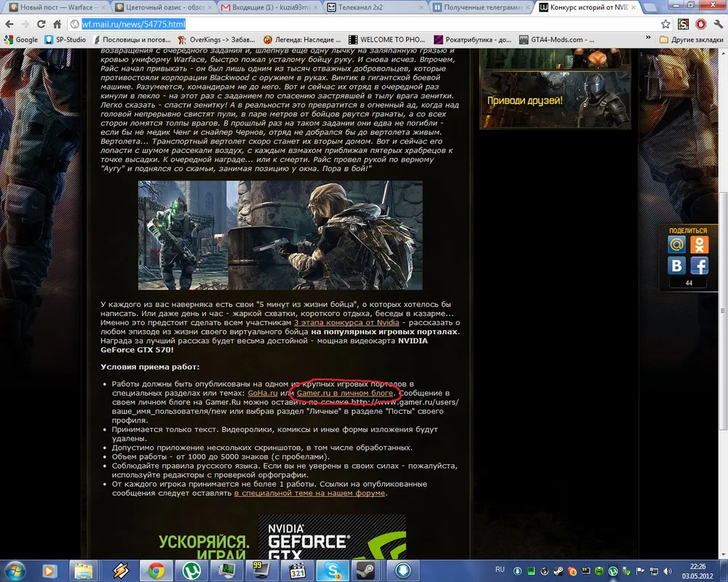The image size is (728, 582).
Task: Navigate back to the previous page
Action: (x=9, y=24)
